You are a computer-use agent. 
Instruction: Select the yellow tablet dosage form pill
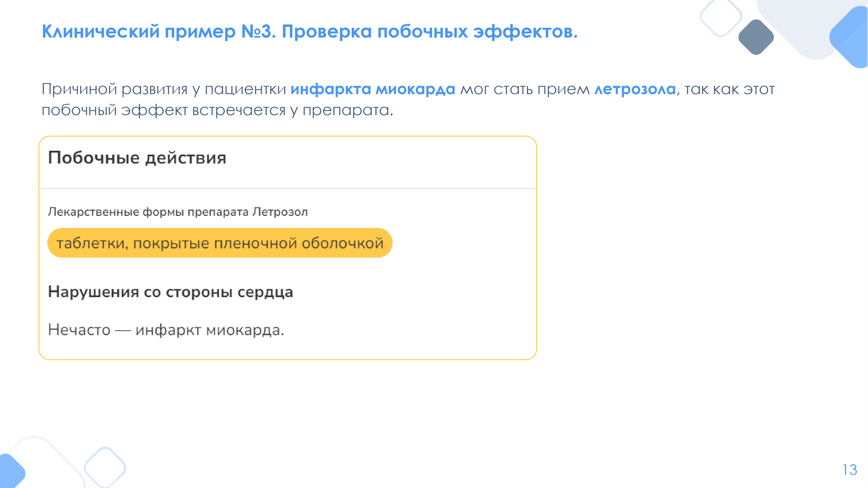pos(220,243)
